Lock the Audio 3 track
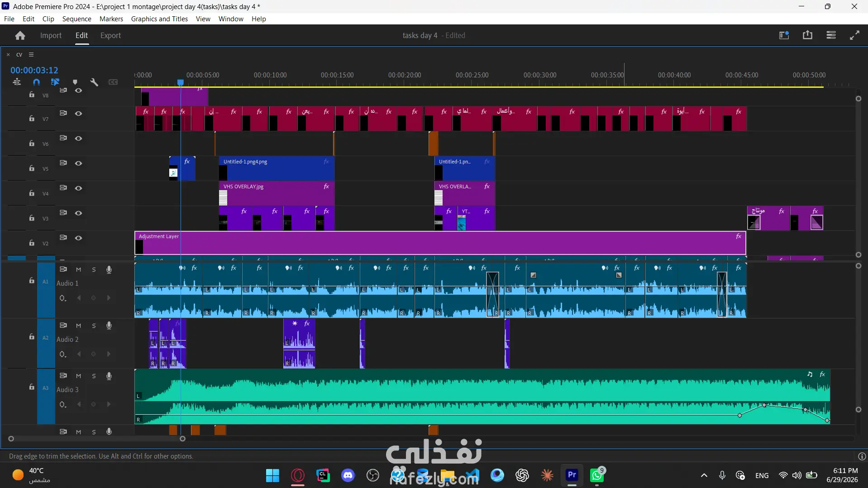 click(x=32, y=387)
